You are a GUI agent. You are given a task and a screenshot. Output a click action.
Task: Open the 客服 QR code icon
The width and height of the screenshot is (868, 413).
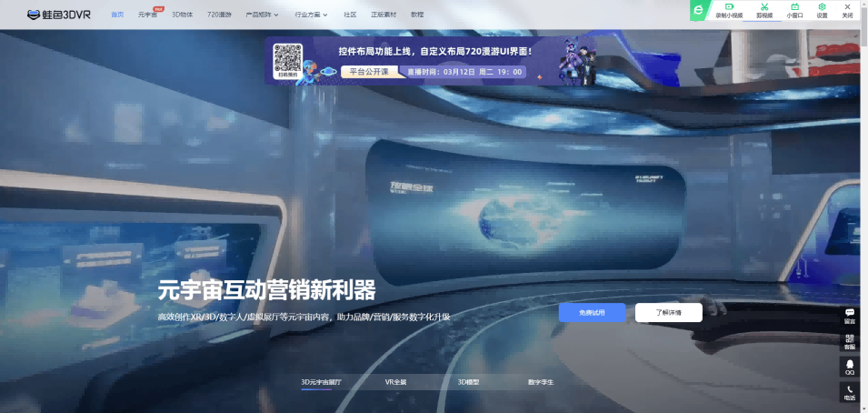(849, 341)
